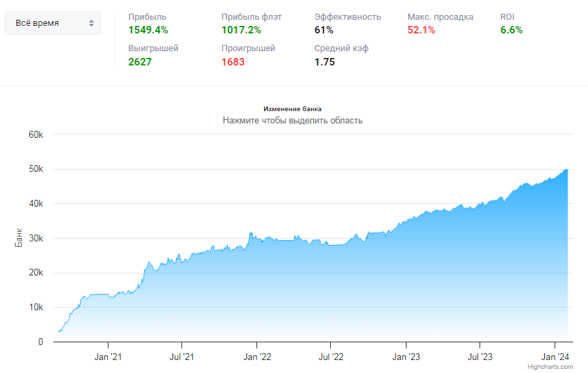
Task: Select the ROI 6.6% value
Action: [x=512, y=30]
